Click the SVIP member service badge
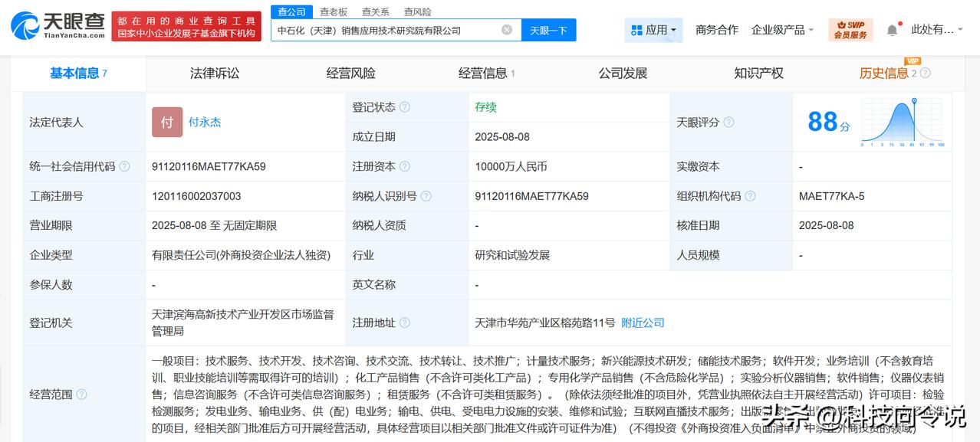This screenshot has width=980, height=442. [850, 30]
